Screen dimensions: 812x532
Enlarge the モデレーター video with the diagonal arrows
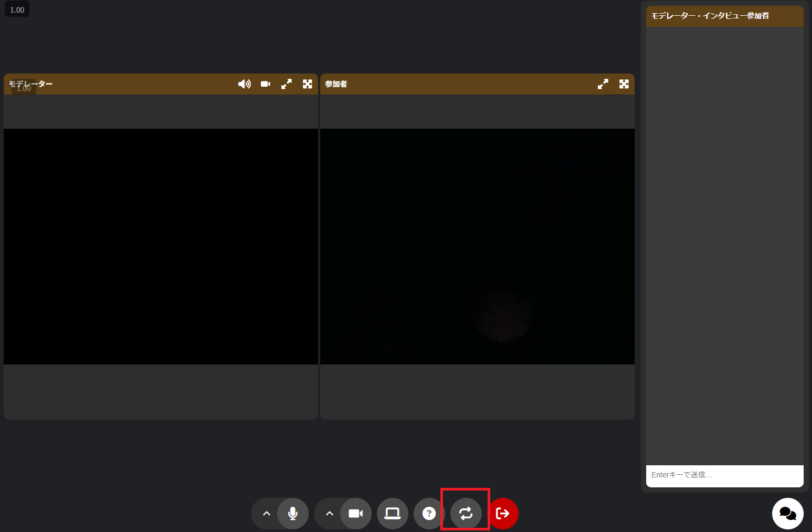pyautogui.click(x=287, y=84)
